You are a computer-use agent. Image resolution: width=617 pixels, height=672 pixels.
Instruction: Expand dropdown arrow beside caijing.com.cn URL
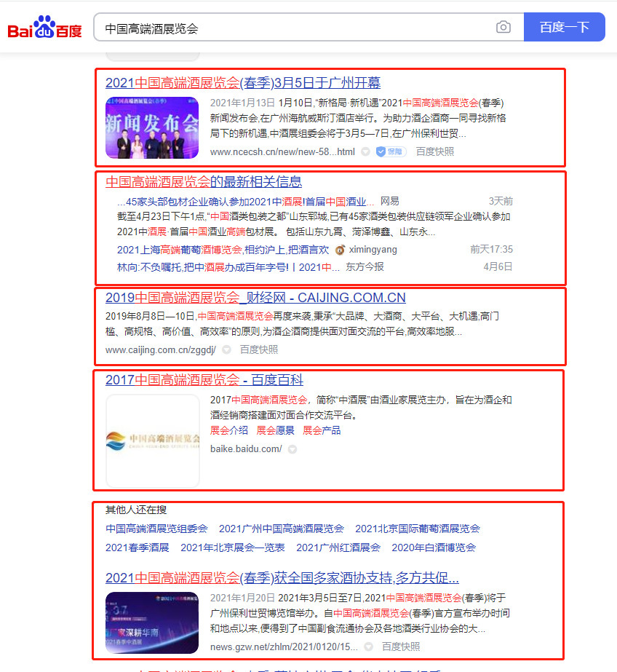(x=226, y=349)
